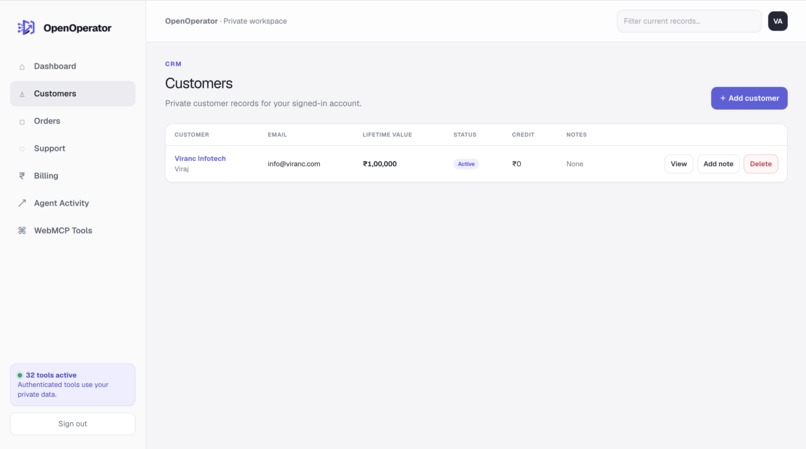This screenshot has width=806, height=449.
Task: Go to the Orders section
Action: [72, 121]
